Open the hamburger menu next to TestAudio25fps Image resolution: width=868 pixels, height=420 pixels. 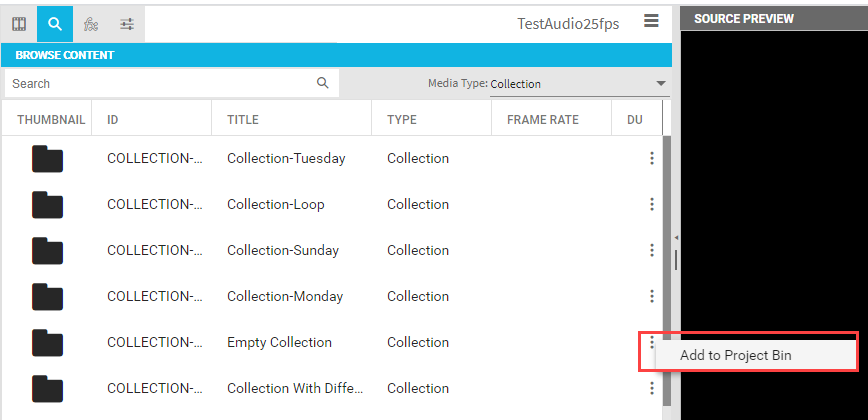point(651,22)
